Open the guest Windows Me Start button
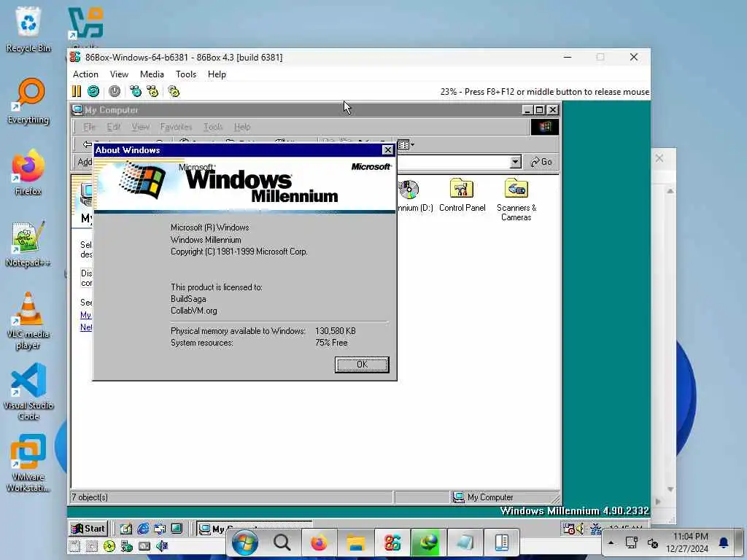Screen dimensions: 747x560 pyautogui.click(x=88, y=529)
